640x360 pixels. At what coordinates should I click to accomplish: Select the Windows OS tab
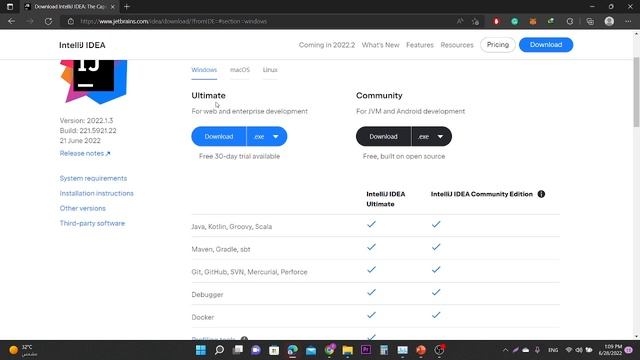(x=204, y=70)
